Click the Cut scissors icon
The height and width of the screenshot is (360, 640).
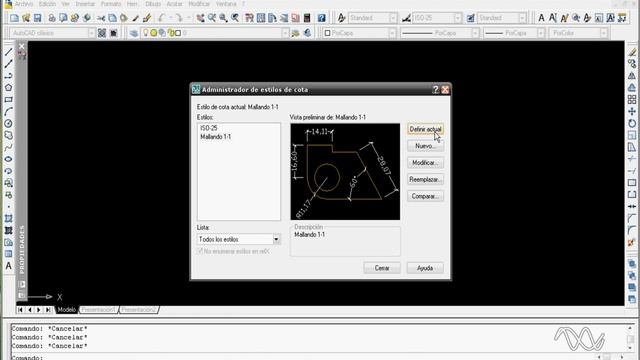tap(101, 18)
